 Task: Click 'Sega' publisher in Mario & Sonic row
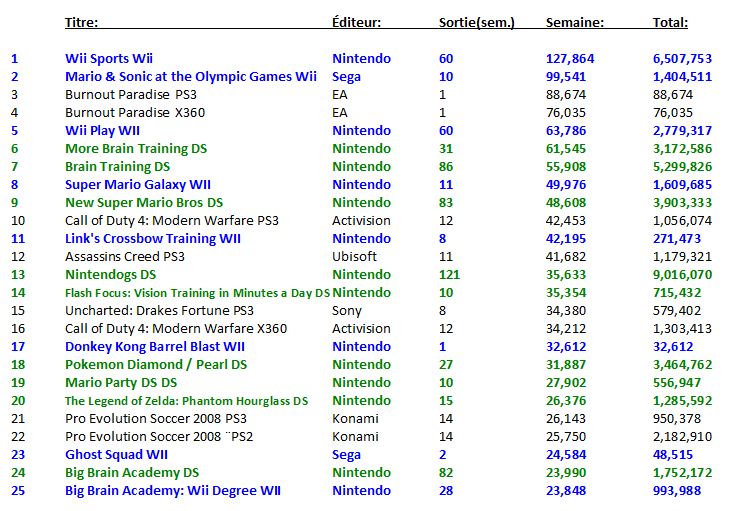(x=346, y=77)
